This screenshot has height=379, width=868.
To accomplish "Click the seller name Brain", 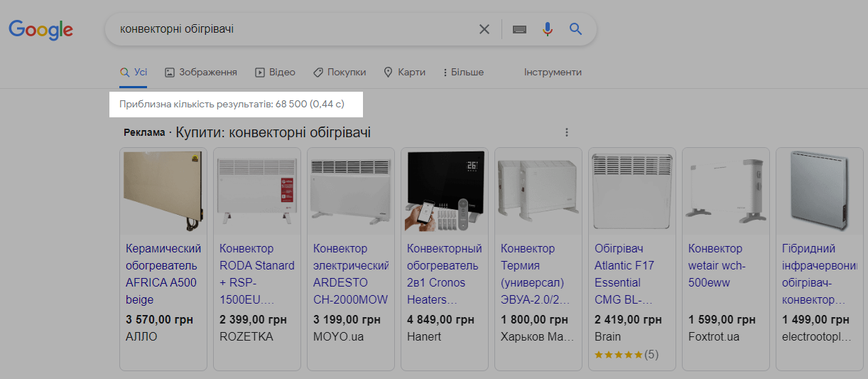I will tap(607, 336).
